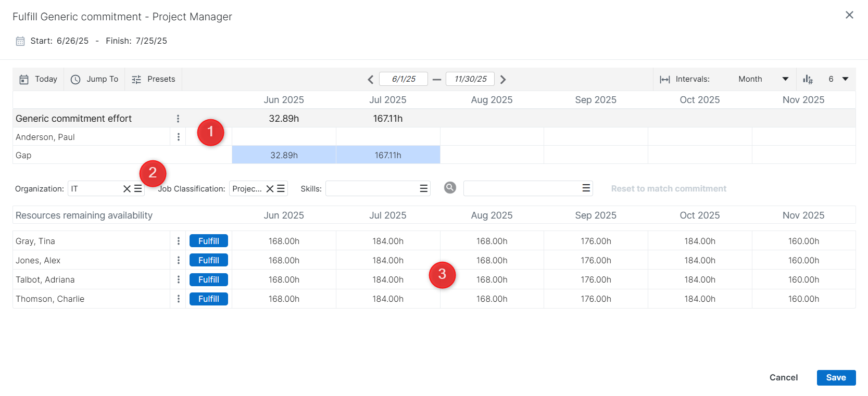Open the Presets menu
The width and height of the screenshot is (868, 396).
[x=154, y=79]
